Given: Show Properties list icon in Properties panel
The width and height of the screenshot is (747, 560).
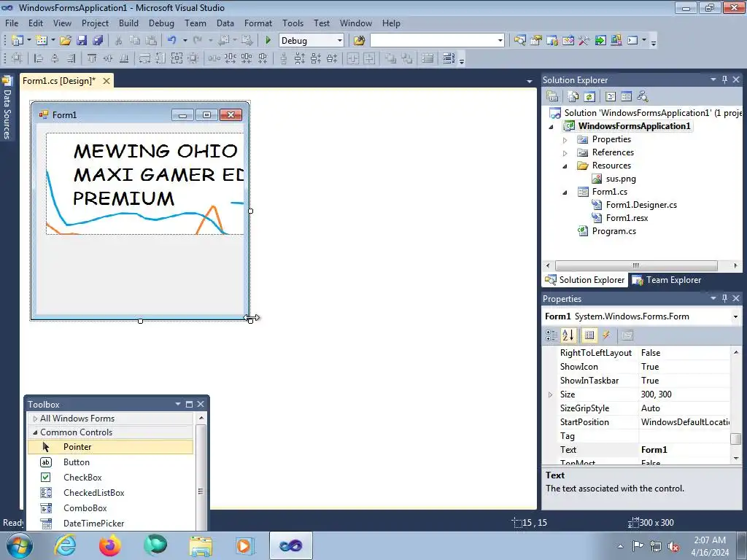Looking at the screenshot, I should (589, 335).
